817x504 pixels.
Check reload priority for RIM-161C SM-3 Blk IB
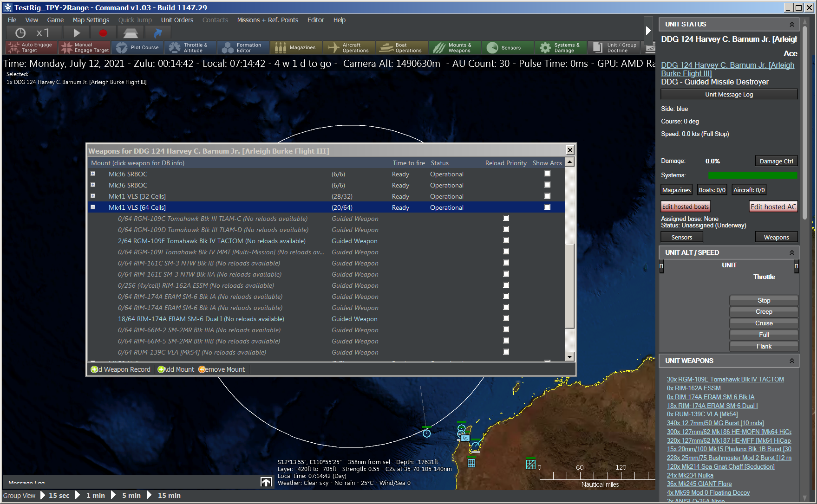(x=506, y=263)
